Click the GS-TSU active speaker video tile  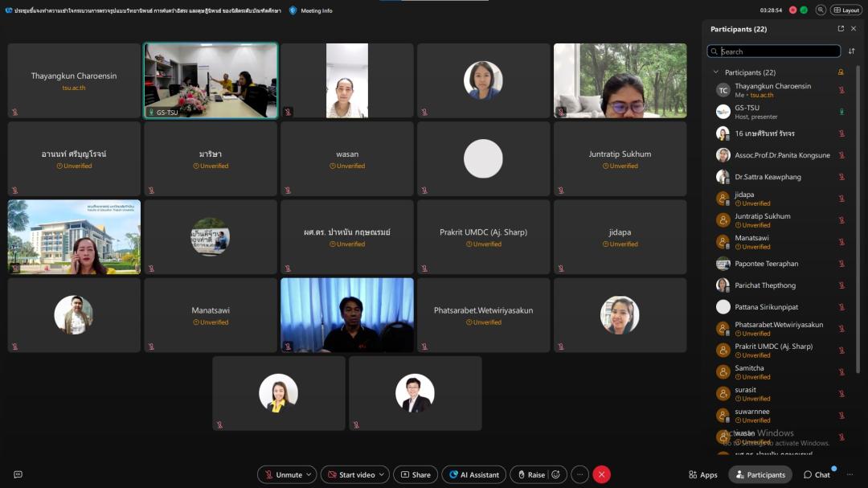coord(211,81)
